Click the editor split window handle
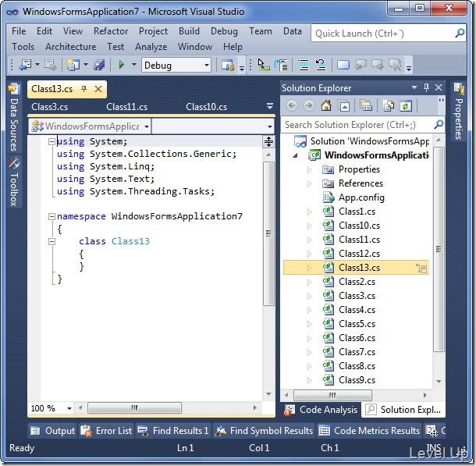This screenshot has height=466, width=476. [x=268, y=141]
